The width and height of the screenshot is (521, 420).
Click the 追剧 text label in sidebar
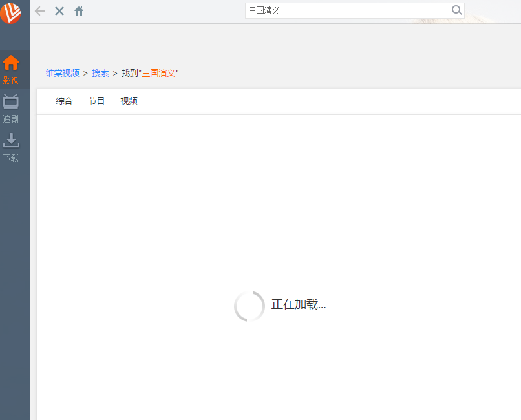pyautogui.click(x=11, y=119)
